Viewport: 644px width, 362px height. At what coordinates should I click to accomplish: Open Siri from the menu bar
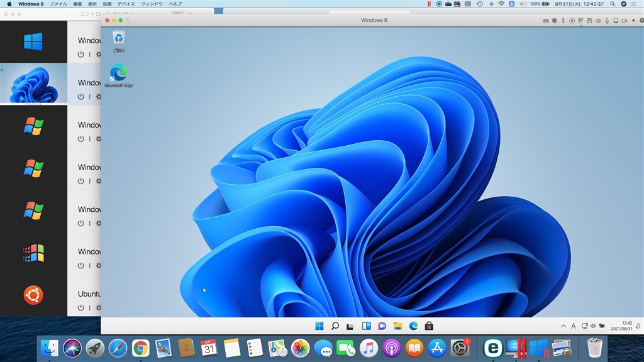[623, 4]
